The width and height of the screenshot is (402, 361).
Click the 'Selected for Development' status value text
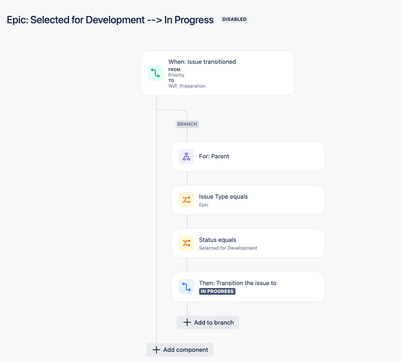[228, 248]
